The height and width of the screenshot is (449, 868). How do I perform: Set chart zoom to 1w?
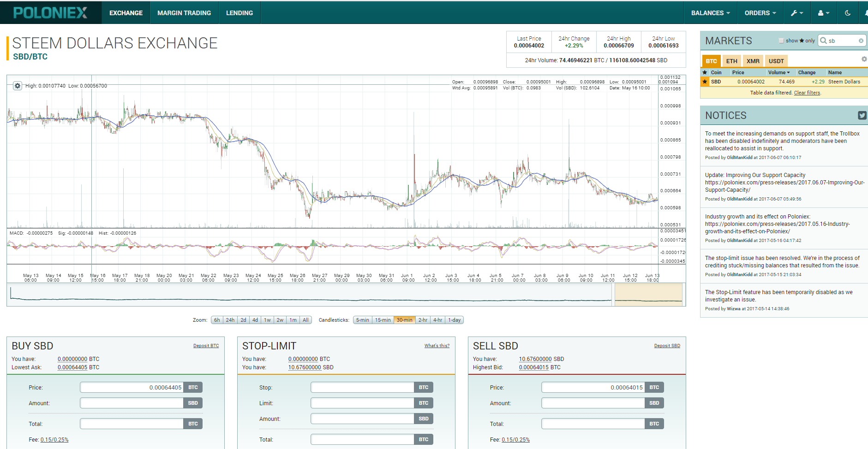[267, 320]
